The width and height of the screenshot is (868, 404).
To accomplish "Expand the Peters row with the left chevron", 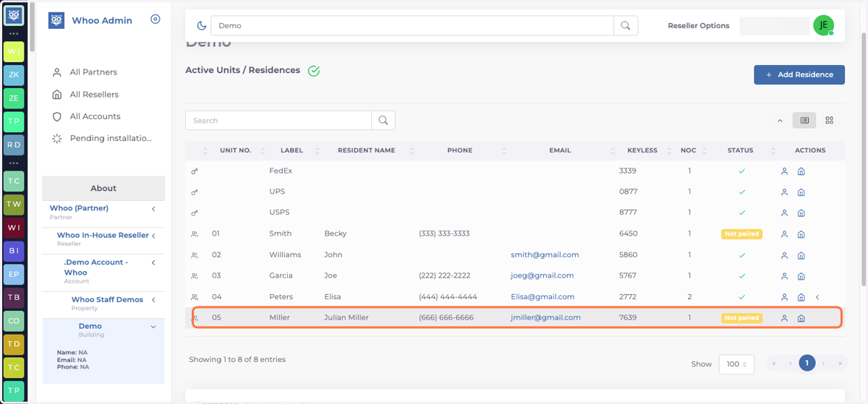I will tap(817, 297).
